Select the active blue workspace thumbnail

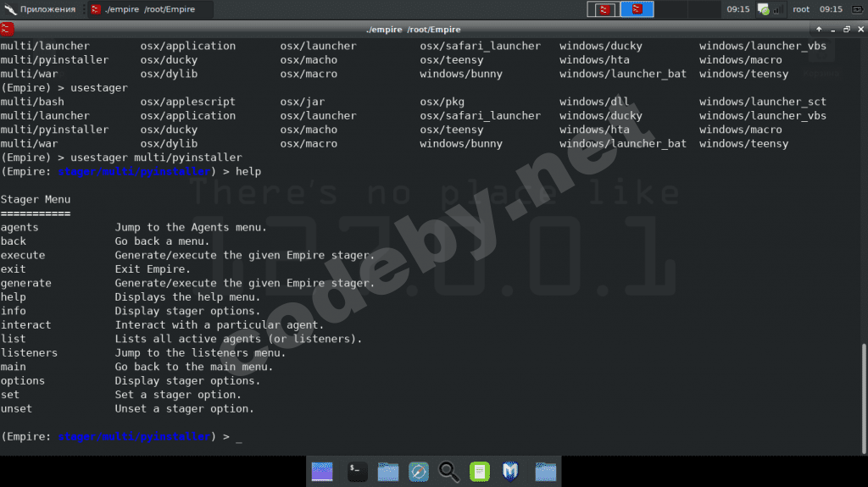pyautogui.click(x=637, y=9)
